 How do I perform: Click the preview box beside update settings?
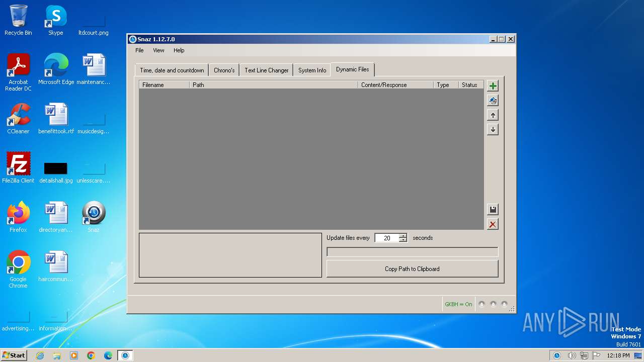click(x=230, y=255)
